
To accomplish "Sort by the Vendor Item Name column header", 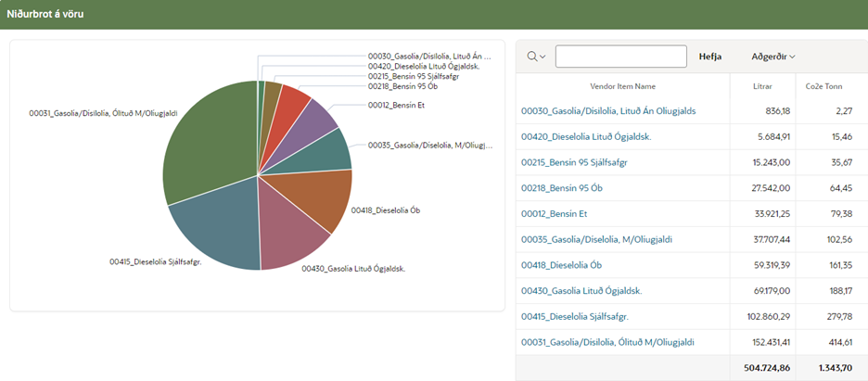I will (622, 86).
